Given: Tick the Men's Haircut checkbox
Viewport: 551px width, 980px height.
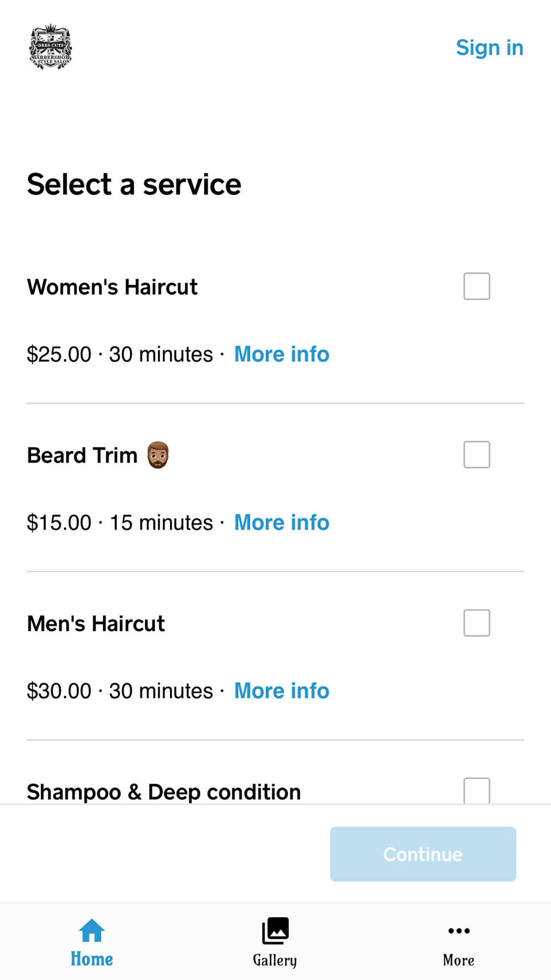Looking at the screenshot, I should click(477, 623).
